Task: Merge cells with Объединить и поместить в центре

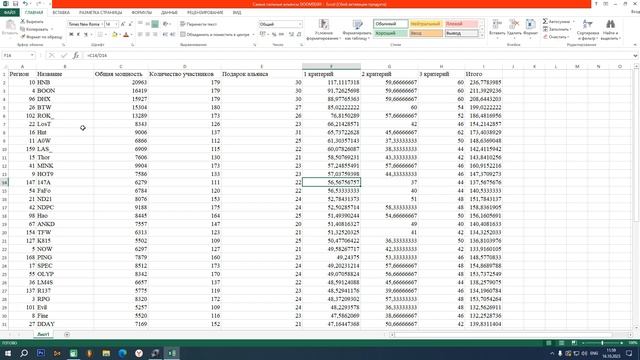Action: coord(215,35)
